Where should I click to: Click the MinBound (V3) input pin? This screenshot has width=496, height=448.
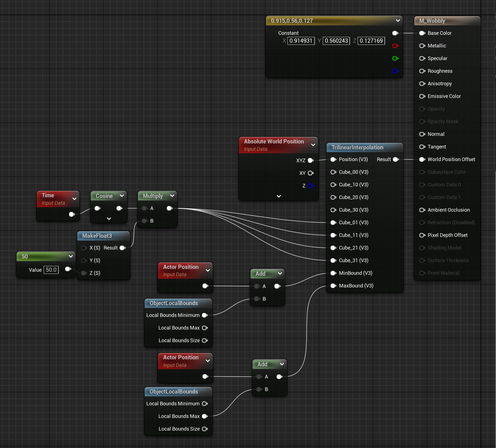tap(333, 273)
